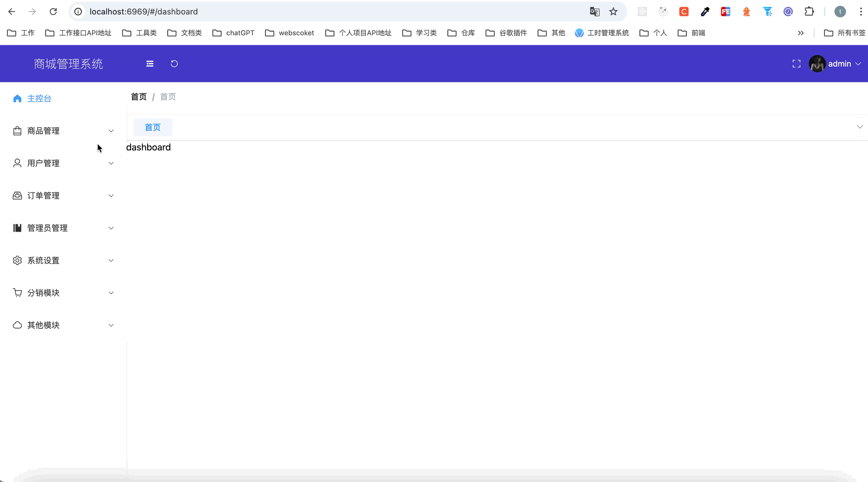
Task: Click the sidebar collapse toggle button
Action: click(x=150, y=63)
